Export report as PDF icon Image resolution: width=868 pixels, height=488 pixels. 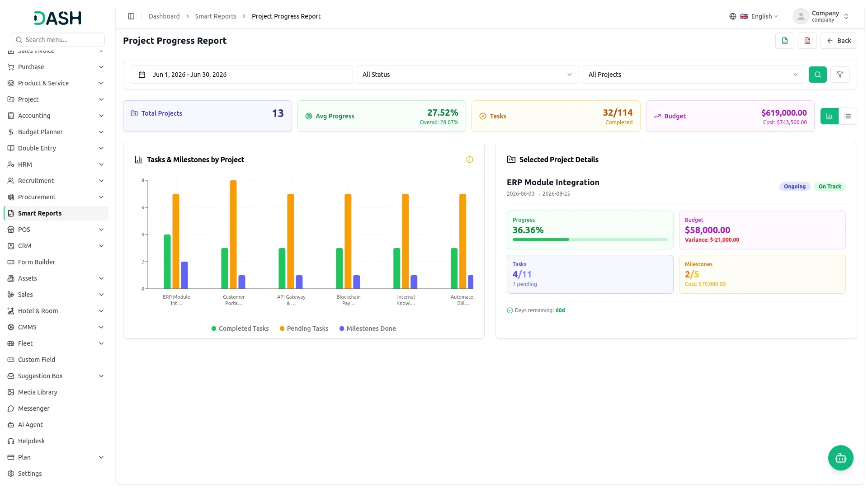(x=807, y=41)
